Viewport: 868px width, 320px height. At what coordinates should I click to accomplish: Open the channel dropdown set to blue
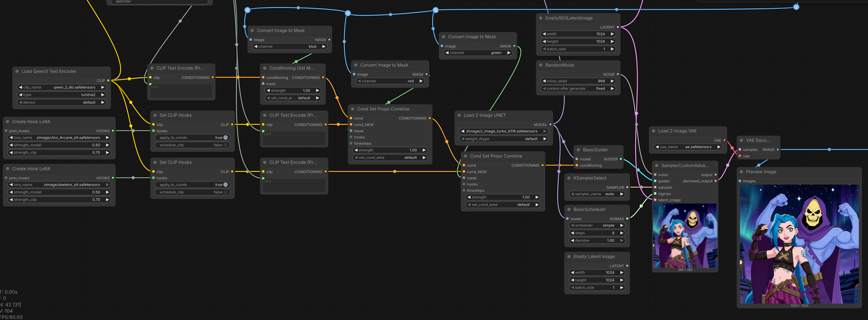coord(289,47)
